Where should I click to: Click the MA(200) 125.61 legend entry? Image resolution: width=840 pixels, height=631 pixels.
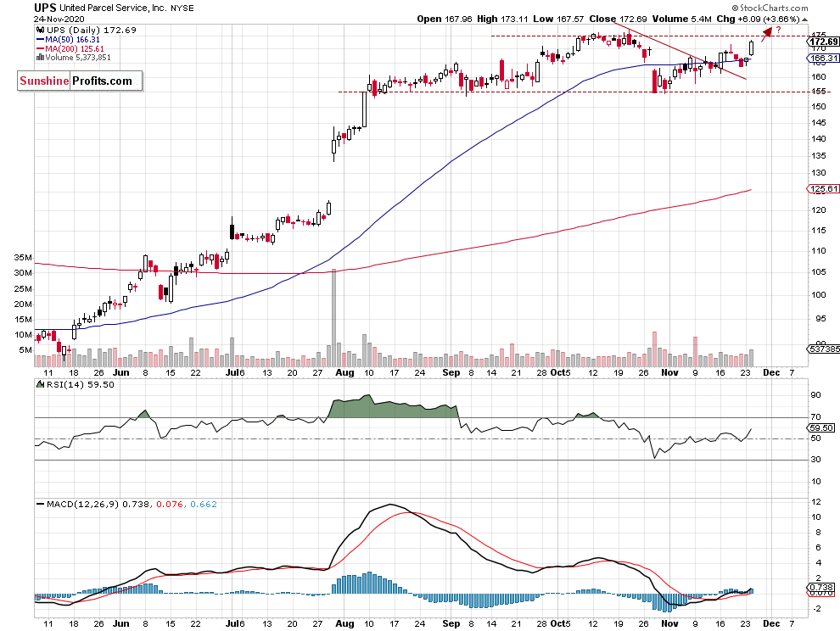pos(75,48)
